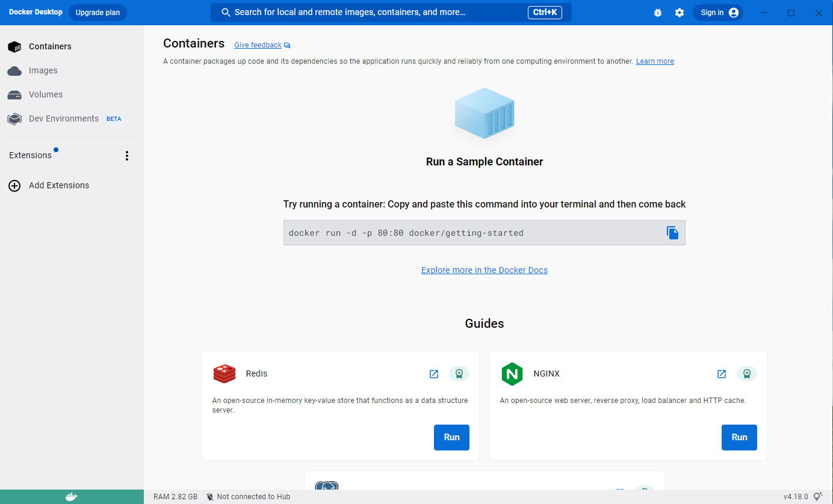Click the feedback speech bubble icon
The width and height of the screenshot is (833, 504).
click(287, 46)
